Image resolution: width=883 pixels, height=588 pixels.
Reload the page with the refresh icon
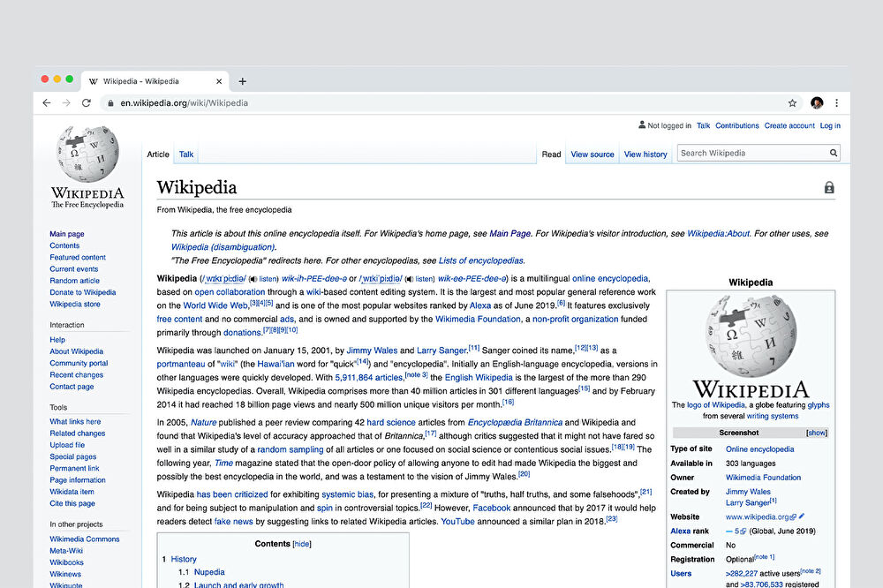coord(87,103)
